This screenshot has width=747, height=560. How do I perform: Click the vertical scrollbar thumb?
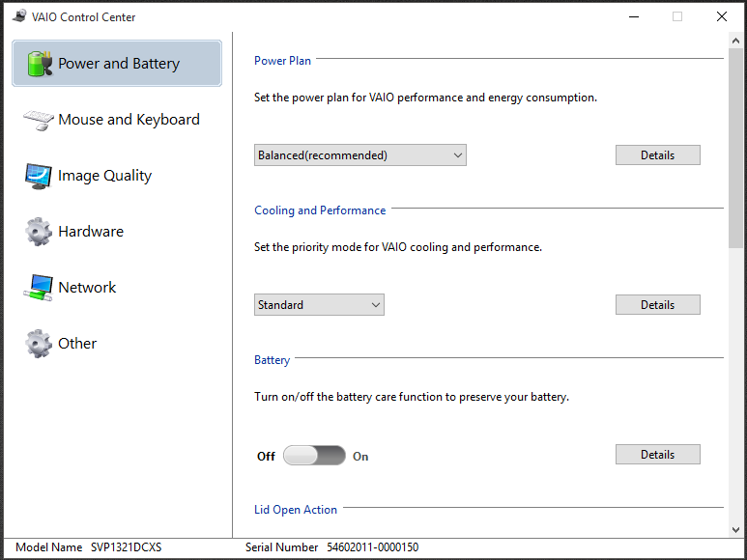pos(735,148)
